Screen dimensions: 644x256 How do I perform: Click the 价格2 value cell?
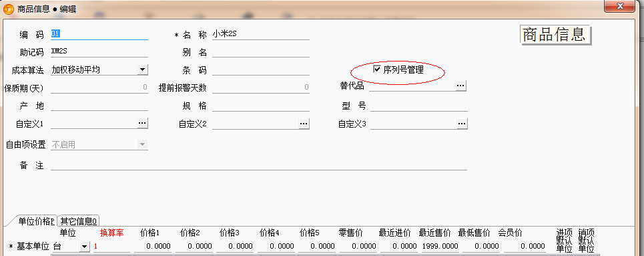(x=194, y=247)
